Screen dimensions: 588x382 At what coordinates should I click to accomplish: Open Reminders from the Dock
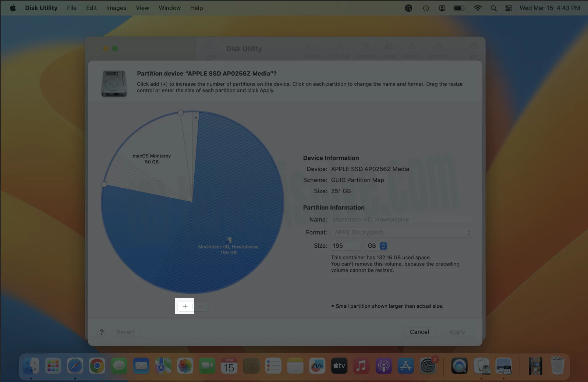pos(273,366)
